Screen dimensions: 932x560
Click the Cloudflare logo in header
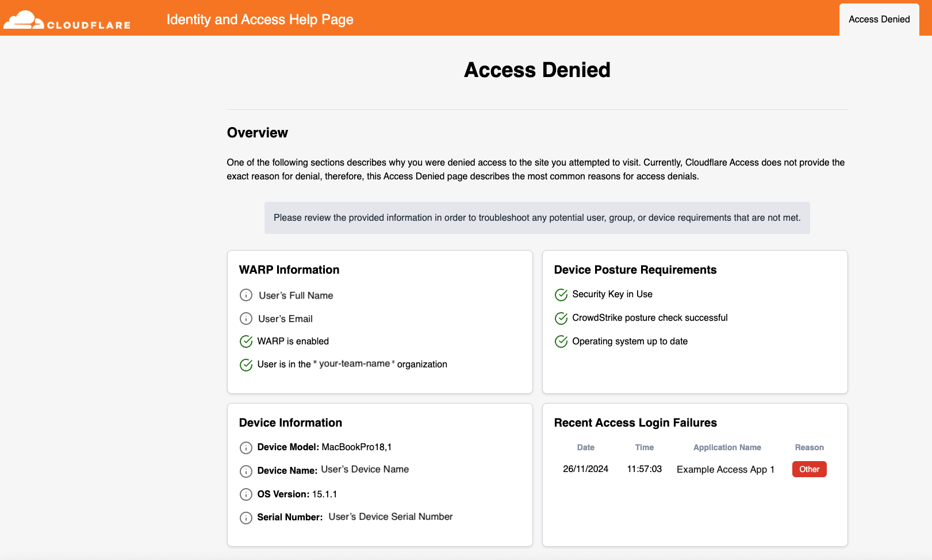(67, 20)
